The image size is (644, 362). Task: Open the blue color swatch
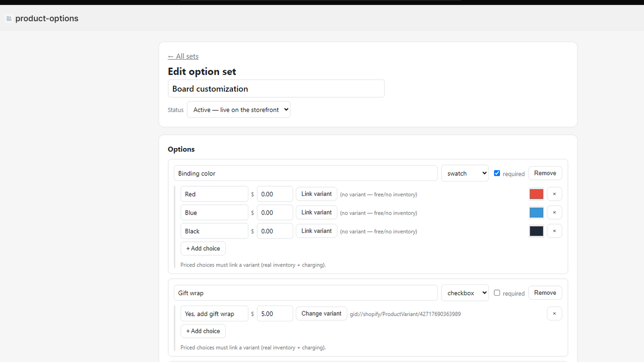pos(536,212)
